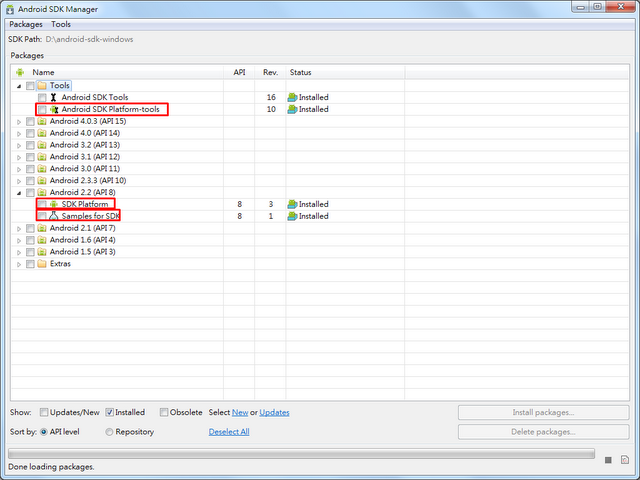Image resolution: width=640 pixels, height=480 pixels.
Task: Expand the Android 3.1 (API 12) node
Action: click(x=19, y=157)
